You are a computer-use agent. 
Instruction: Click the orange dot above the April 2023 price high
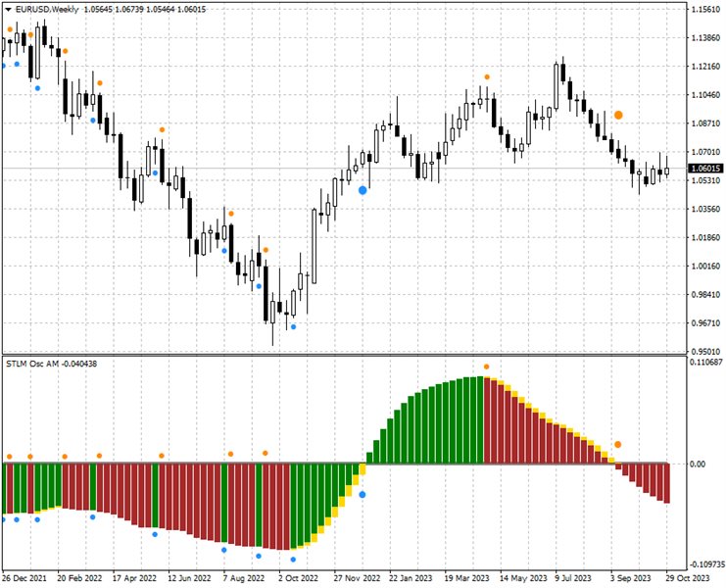click(x=487, y=76)
